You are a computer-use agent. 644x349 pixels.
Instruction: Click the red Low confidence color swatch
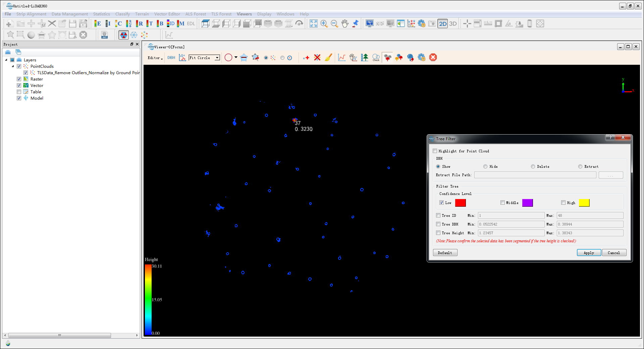pos(460,203)
